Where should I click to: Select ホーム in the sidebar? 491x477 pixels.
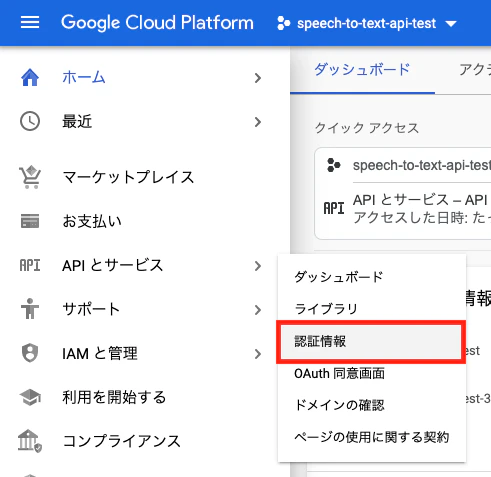[x=84, y=77]
